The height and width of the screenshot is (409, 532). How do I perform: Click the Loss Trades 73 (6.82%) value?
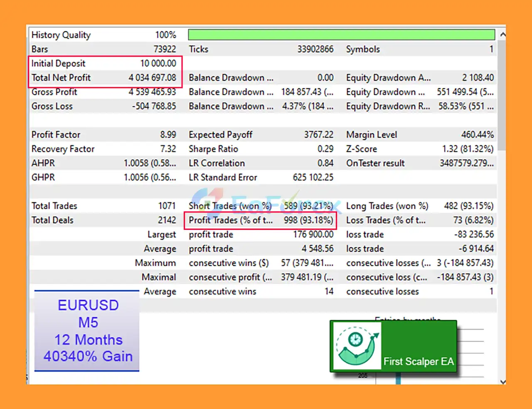pyautogui.click(x=473, y=220)
